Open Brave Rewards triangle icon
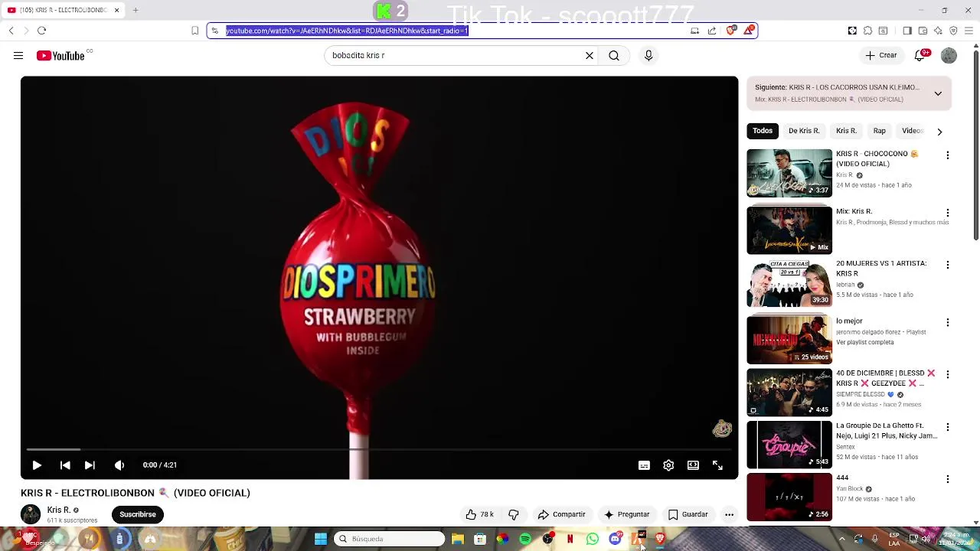The image size is (980, 551). coord(749,31)
